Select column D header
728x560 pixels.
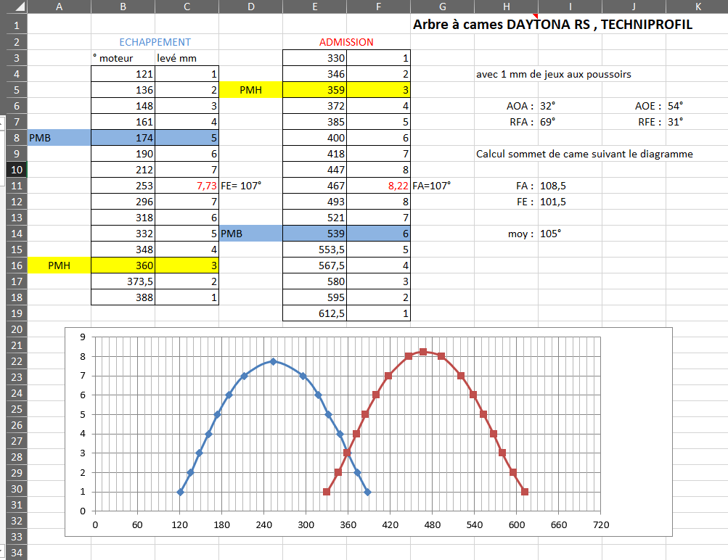tap(250, 7)
